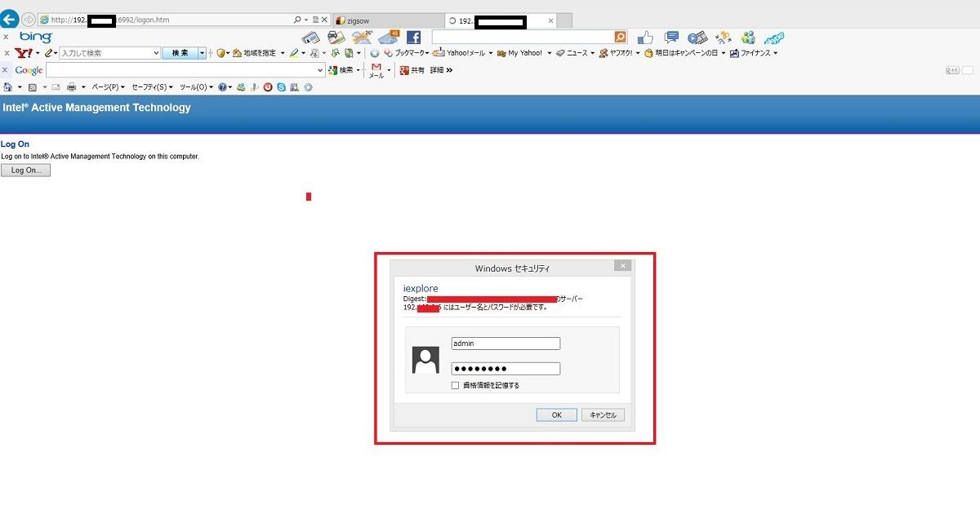Click thumbs-up like icon in Bing bar
The image size is (980, 532).
tap(645, 38)
